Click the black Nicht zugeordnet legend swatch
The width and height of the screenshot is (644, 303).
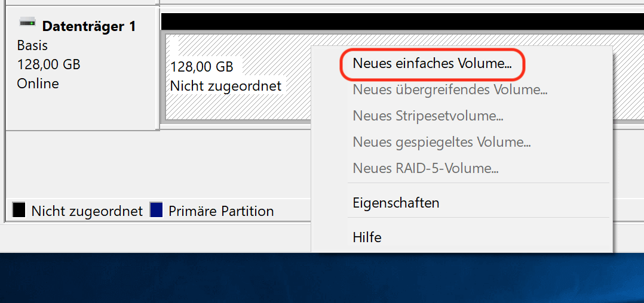(x=19, y=209)
